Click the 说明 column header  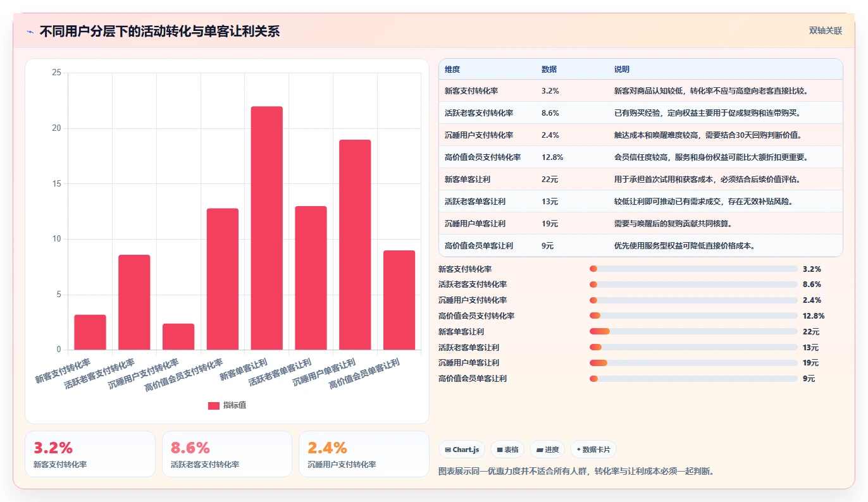click(x=622, y=70)
